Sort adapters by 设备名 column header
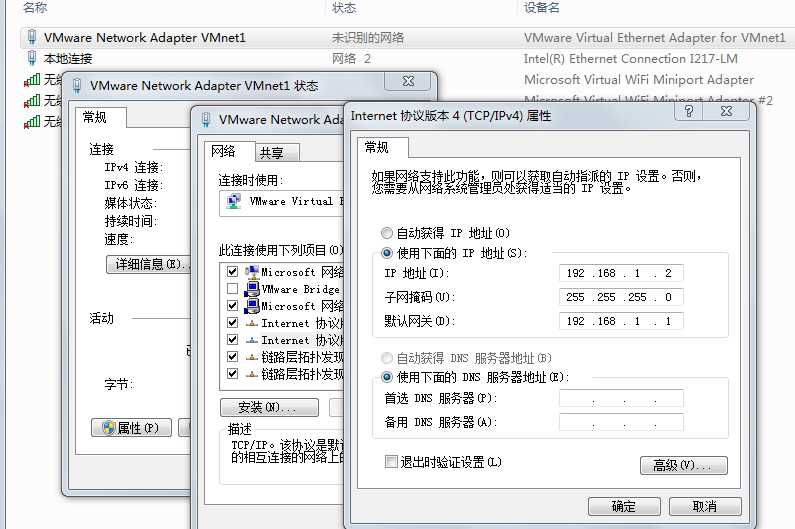This screenshot has width=795, height=529. 542,8
